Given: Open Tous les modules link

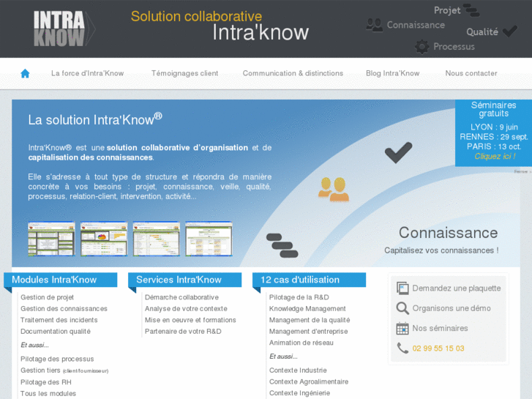Looking at the screenshot, I should click(48, 394).
